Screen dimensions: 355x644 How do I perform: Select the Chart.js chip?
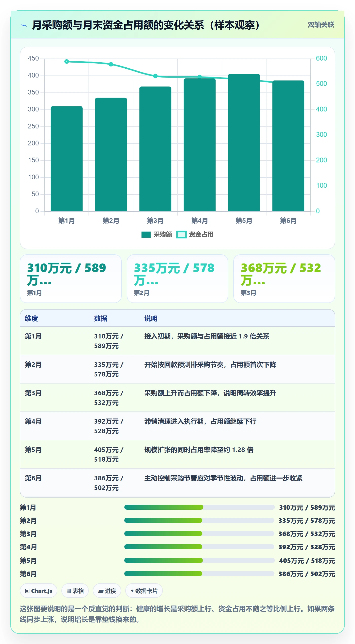[x=39, y=591]
